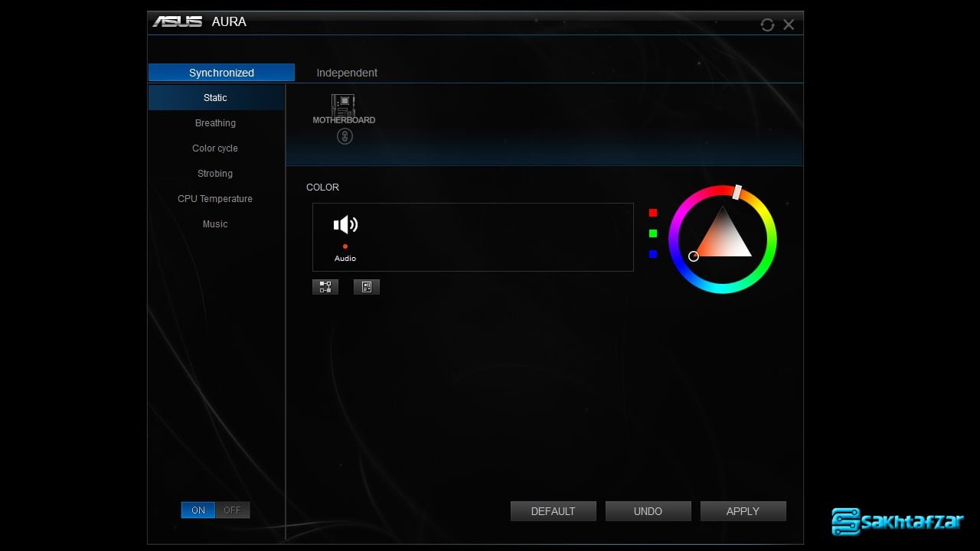The width and height of the screenshot is (980, 551).
Task: Pick the red preset color swatch
Action: (x=653, y=213)
